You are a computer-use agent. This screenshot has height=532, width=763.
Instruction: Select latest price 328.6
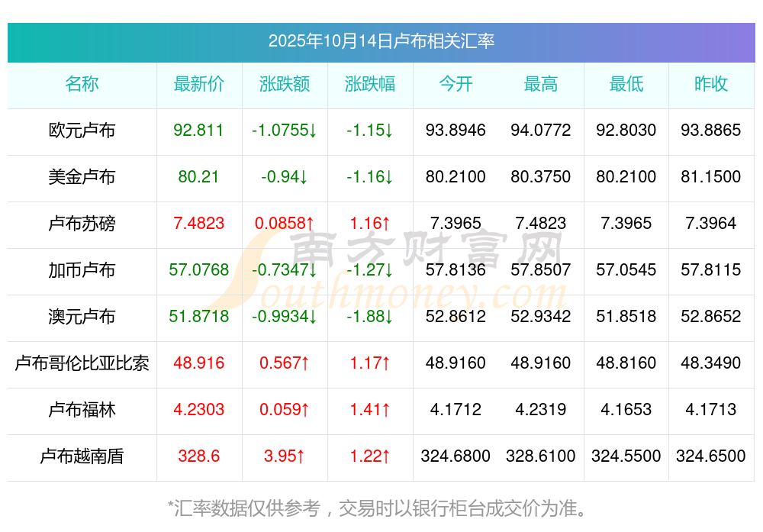point(198,456)
